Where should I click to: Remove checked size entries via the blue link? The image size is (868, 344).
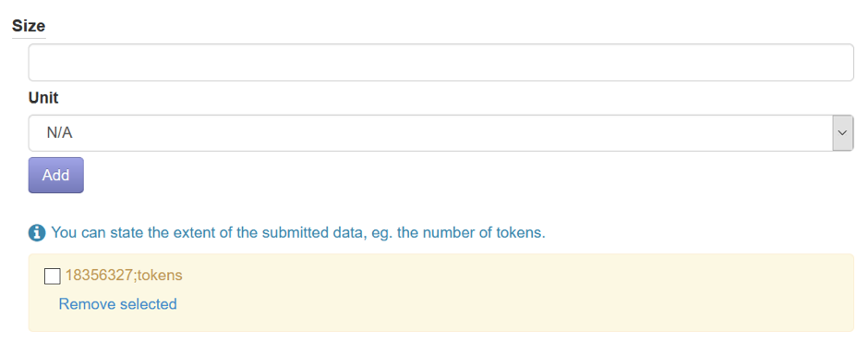(118, 304)
